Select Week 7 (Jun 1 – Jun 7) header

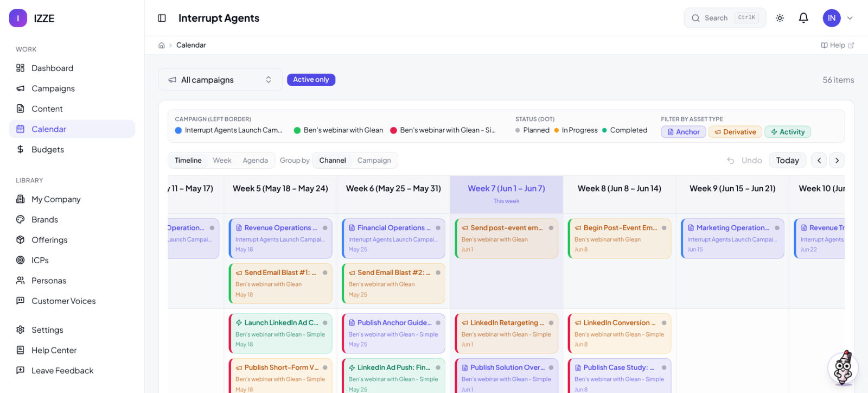point(507,194)
